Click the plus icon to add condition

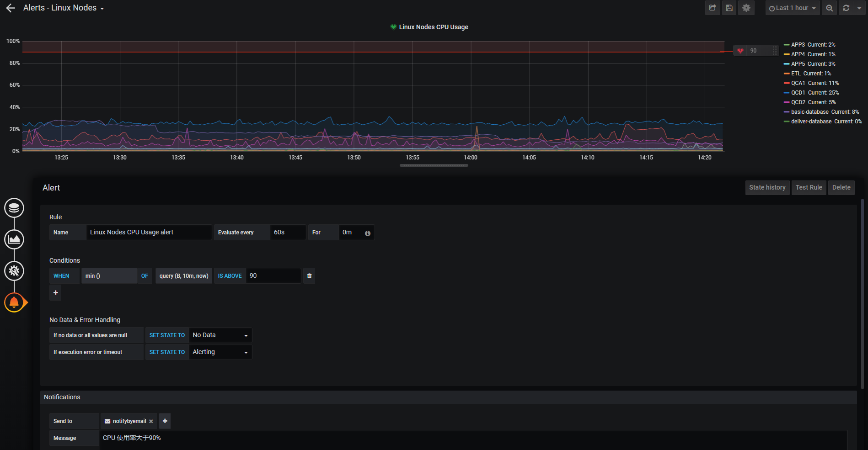[55, 293]
